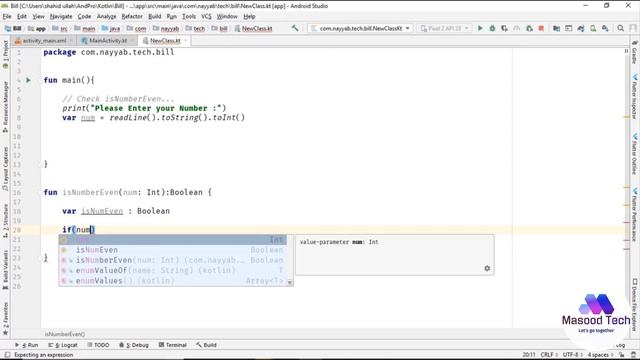Select 'num' Int completion suggestion
The width and height of the screenshot is (640, 360).
click(x=172, y=240)
